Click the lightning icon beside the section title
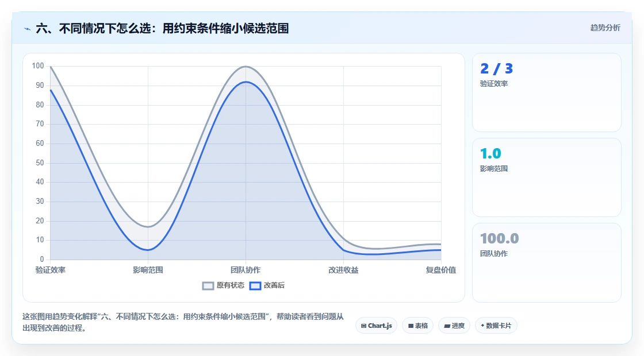 click(28, 29)
